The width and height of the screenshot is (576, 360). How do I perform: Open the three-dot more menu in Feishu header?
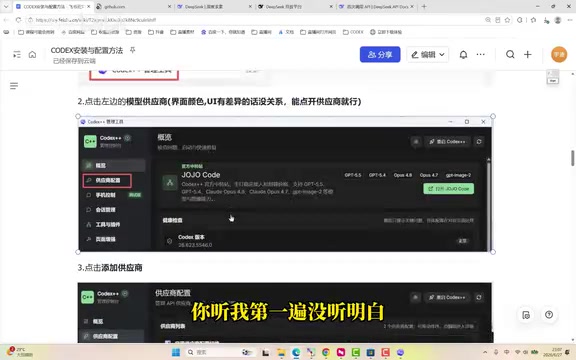(x=480, y=54)
